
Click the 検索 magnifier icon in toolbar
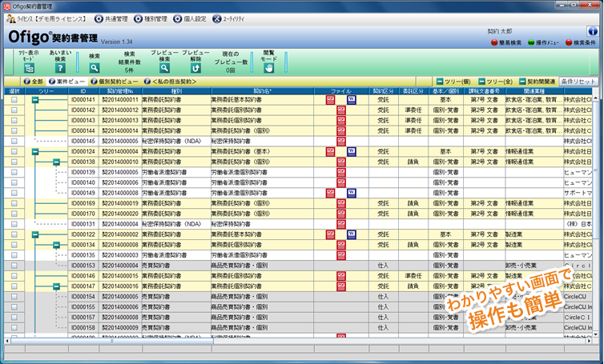(95, 68)
